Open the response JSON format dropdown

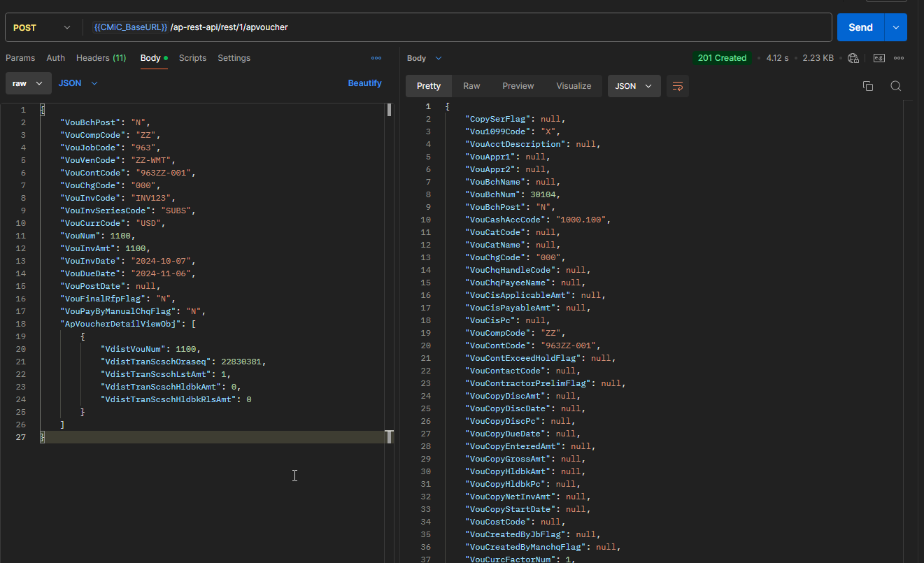click(634, 86)
